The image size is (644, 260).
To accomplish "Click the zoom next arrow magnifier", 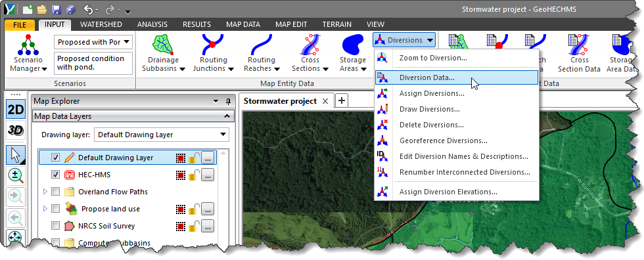I will pos(16,197).
